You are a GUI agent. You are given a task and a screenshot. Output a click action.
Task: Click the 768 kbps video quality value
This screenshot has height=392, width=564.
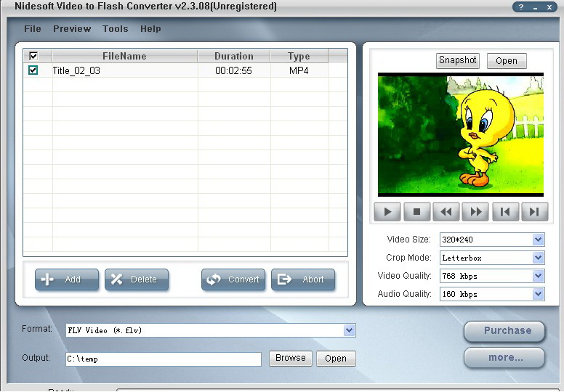(459, 277)
